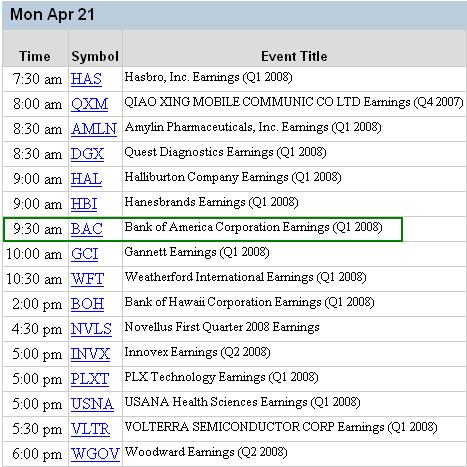Open the AMLN stock symbol link

point(94,129)
